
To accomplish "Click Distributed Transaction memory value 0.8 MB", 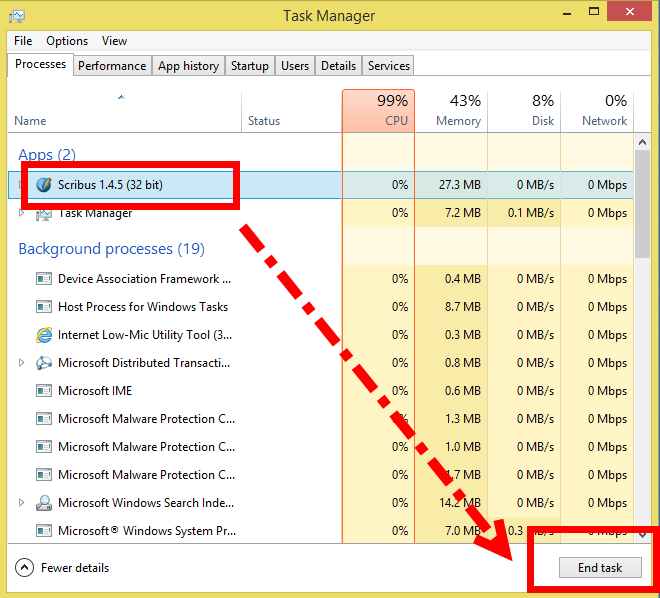I will tap(463, 363).
